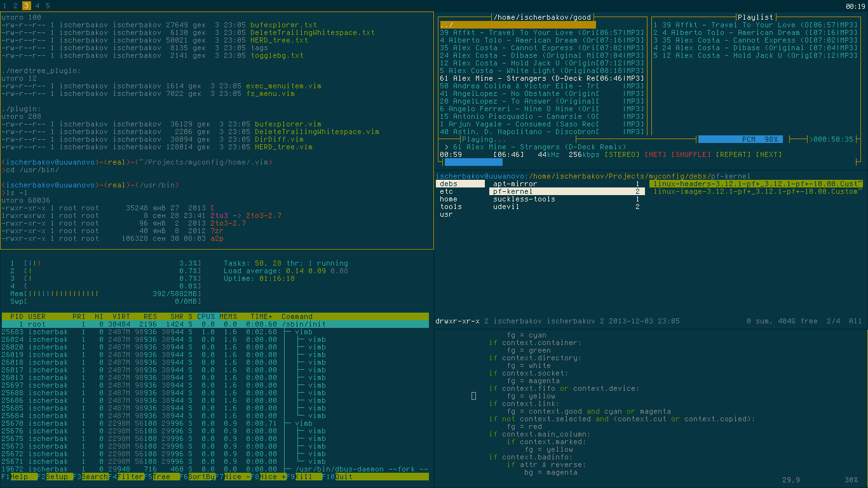The width and height of the screenshot is (868, 488).
Task: Select the active workspace tag 3
Action: tap(26, 6)
